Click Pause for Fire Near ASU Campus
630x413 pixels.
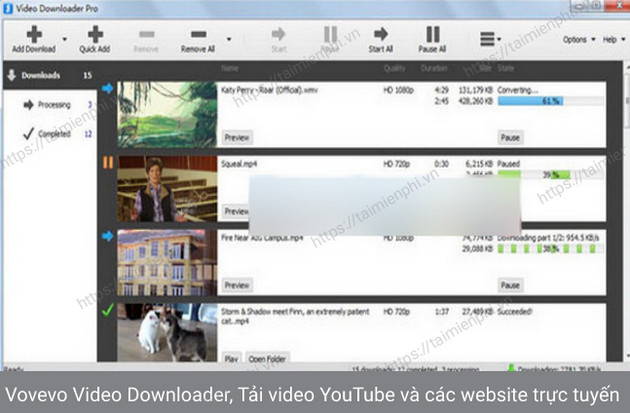click(x=510, y=285)
